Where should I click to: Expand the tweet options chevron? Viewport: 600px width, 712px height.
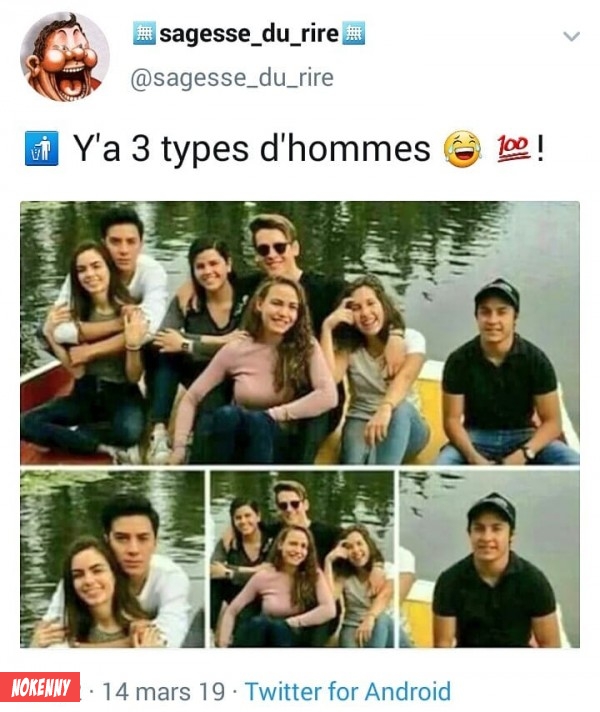571,36
